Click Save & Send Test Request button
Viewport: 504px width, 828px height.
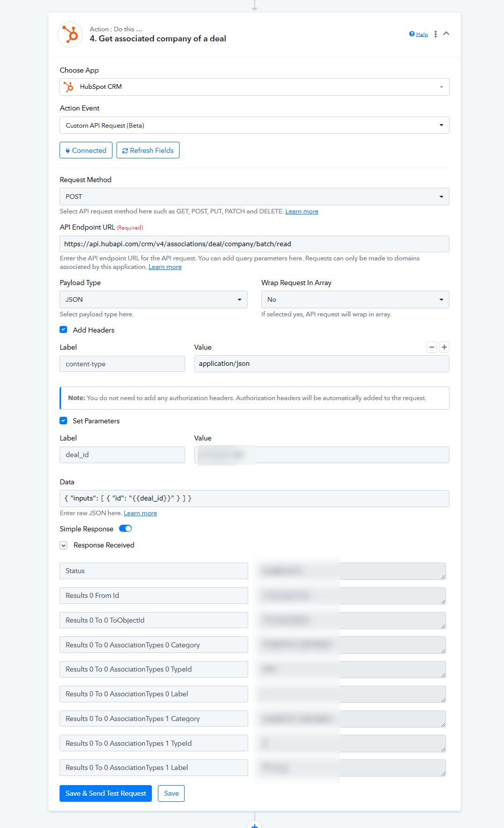105,793
